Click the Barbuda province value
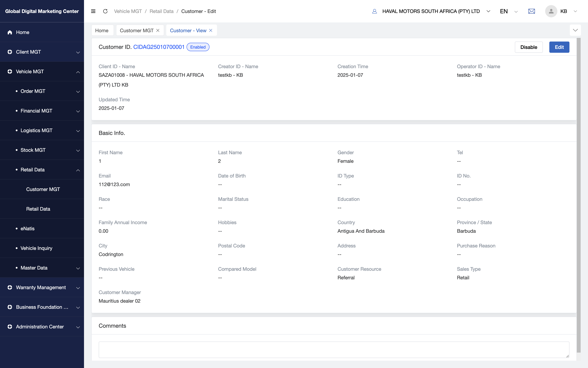The image size is (588, 368). 466,231
